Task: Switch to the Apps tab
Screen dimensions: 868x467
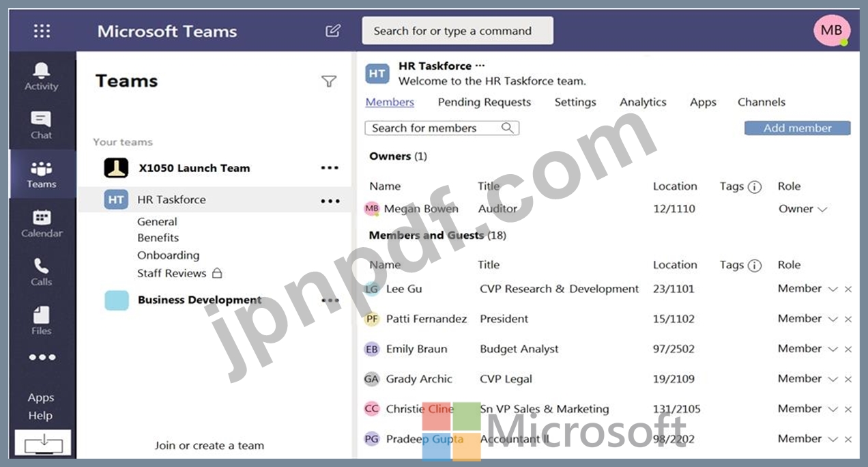Action: tap(703, 102)
